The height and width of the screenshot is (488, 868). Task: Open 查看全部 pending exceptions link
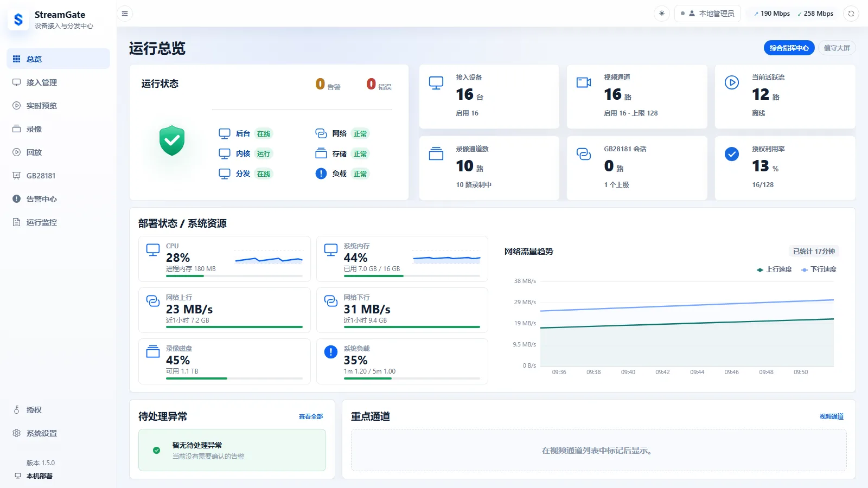311,416
